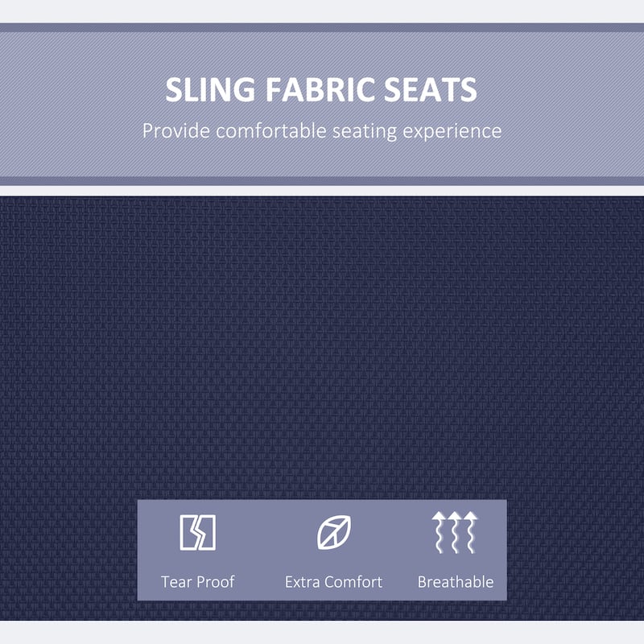Viewport: 644px width, 644px height.
Task: Click the word "SEATS" in the heading
Action: pos(431,89)
